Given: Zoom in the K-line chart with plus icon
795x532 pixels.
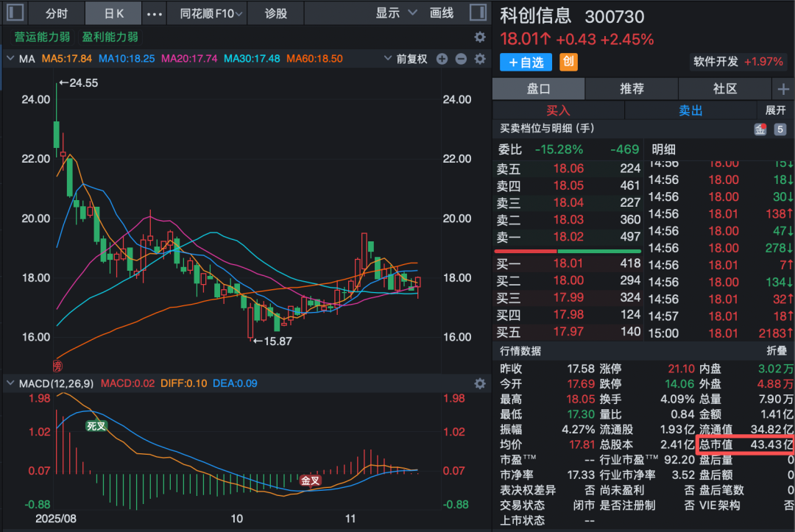Looking at the screenshot, I should coord(442,59).
